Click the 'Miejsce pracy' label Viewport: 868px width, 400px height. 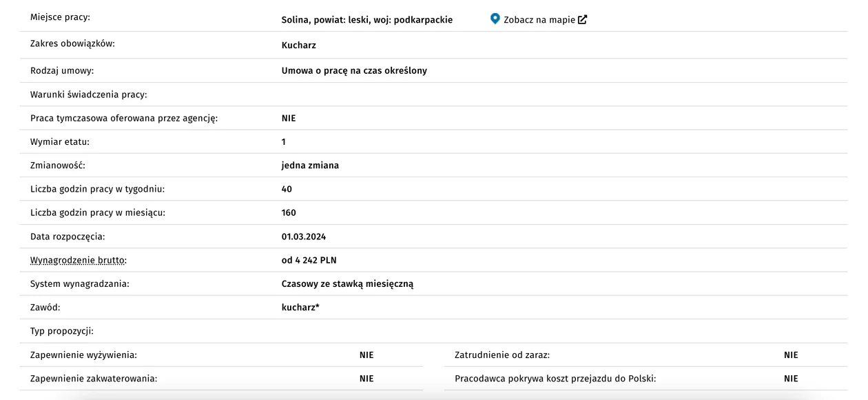pos(60,17)
